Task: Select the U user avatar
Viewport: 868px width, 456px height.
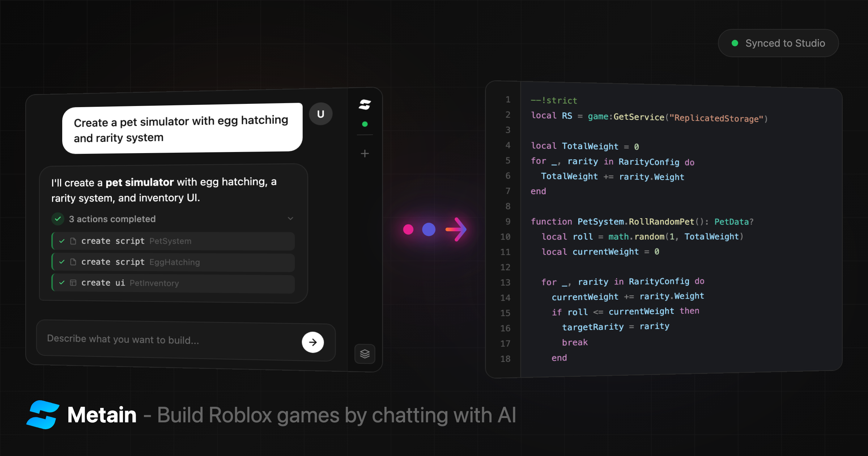Action: 320,113
